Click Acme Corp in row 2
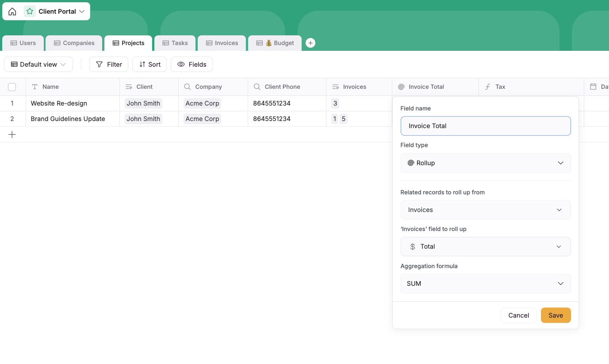Image resolution: width=609 pixels, height=364 pixels. tap(202, 119)
